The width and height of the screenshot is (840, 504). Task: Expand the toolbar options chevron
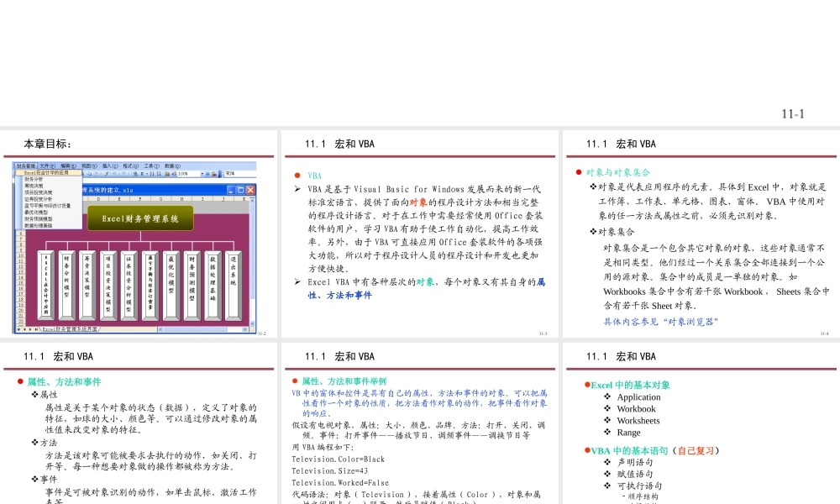point(219,173)
